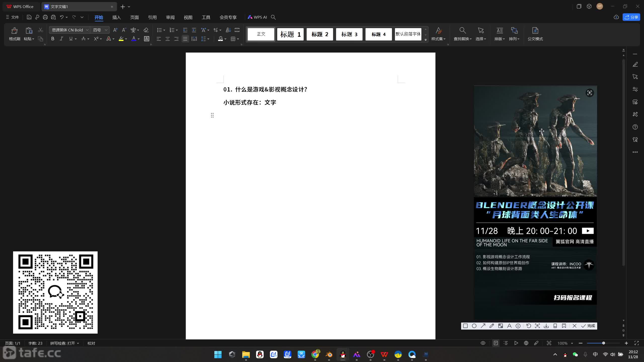This screenshot has height=362, width=644.
Task: Click the Print Preview icon
Action: 53,17
